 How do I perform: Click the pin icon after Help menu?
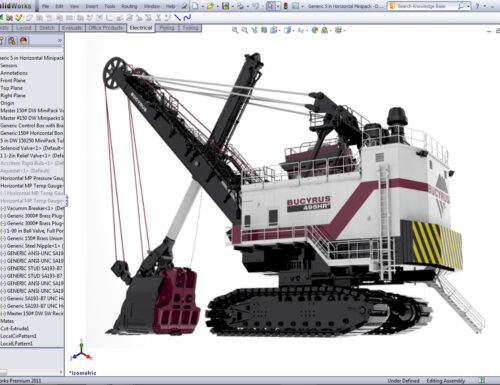coord(184,6)
